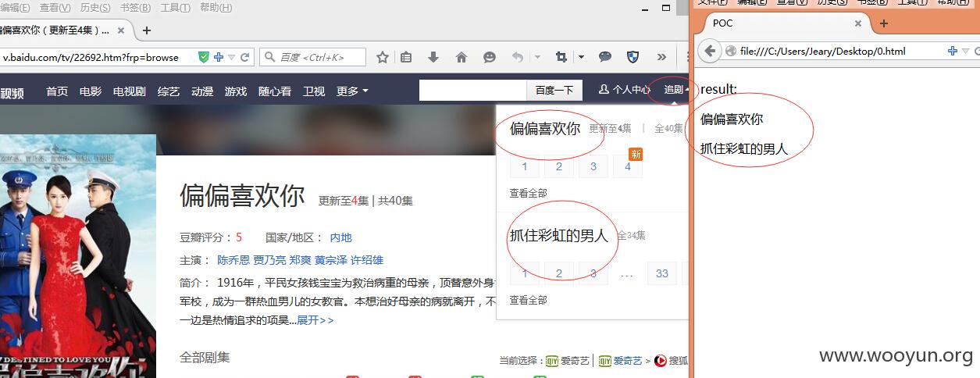Open a new tab next to the POC tab

(x=884, y=23)
